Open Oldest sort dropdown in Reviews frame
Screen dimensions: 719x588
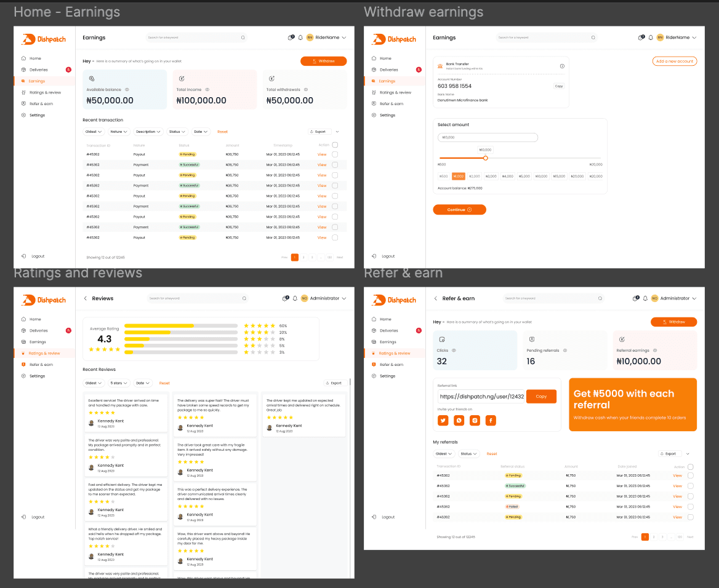pos(94,383)
